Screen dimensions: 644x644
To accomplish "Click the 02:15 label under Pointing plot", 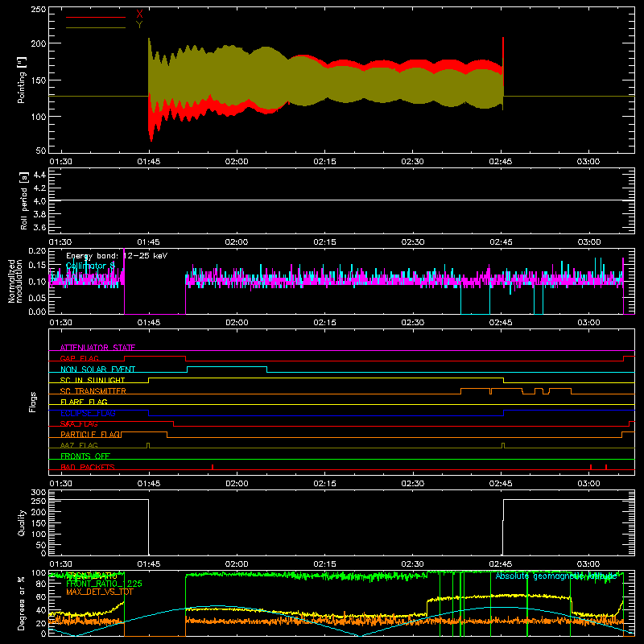I will click(324, 162).
